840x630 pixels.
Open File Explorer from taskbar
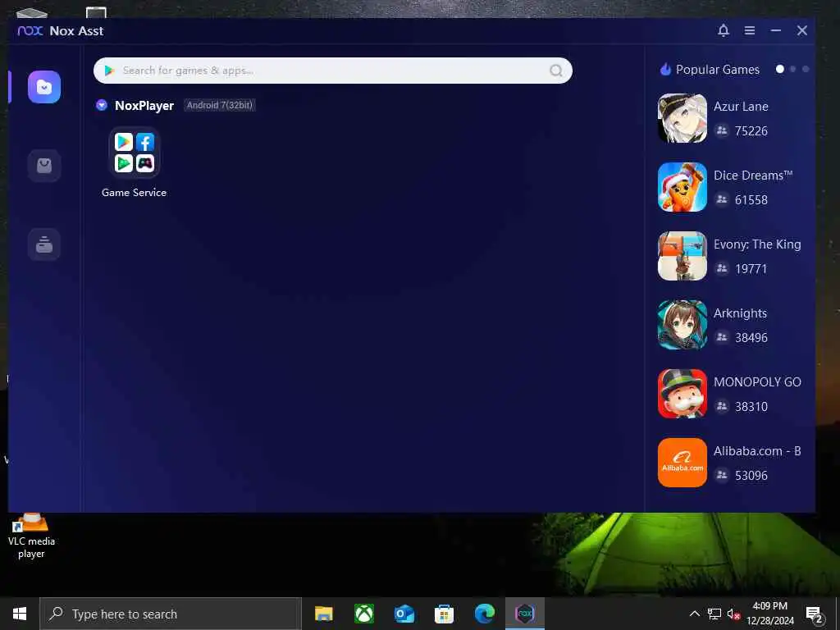tap(323, 614)
